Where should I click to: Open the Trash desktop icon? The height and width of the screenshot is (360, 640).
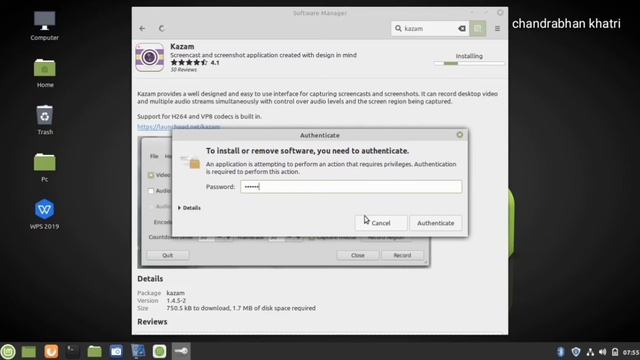click(44, 120)
